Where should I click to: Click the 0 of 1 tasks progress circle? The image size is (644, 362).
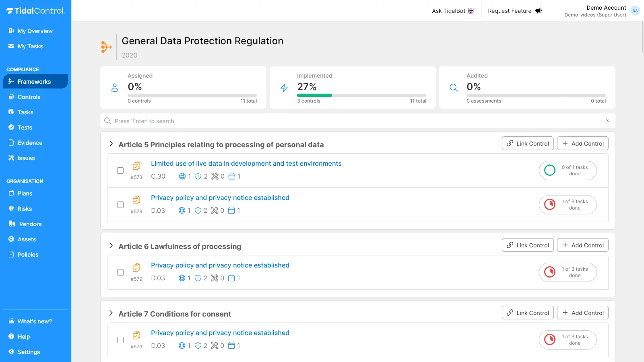549,170
